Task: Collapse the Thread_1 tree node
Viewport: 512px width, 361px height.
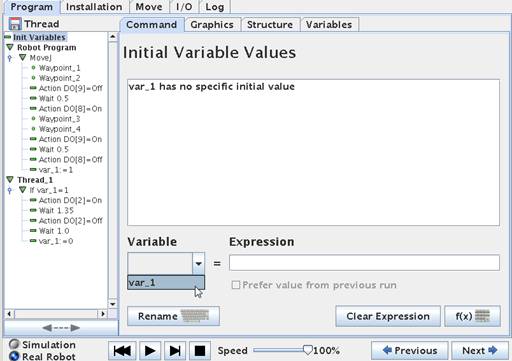Action: [10, 180]
